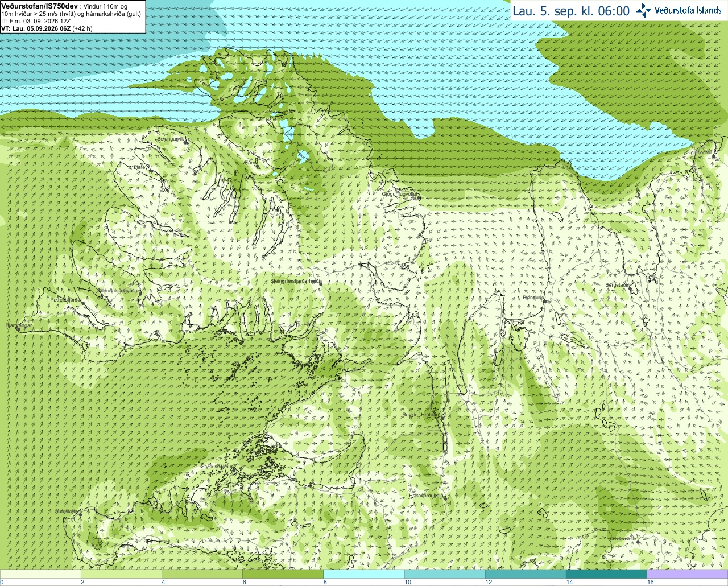The image size is (728, 586).
Task: Select the Gjögurflugvöllur station marker
Action: point(419,197)
